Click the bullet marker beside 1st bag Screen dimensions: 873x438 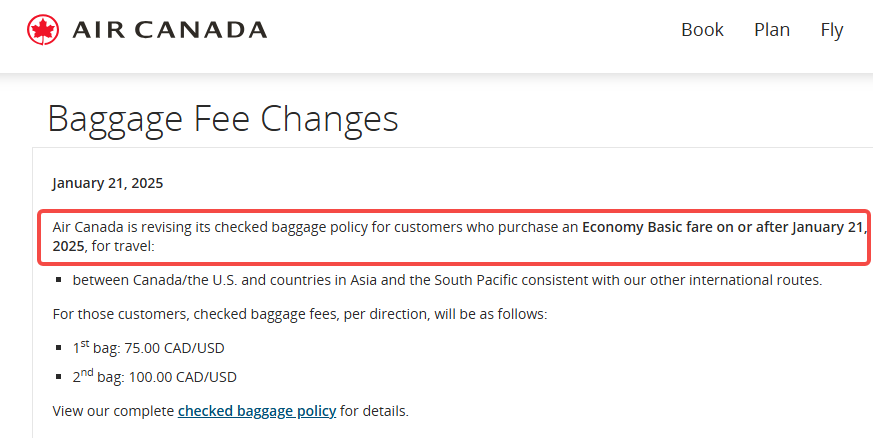point(58,348)
